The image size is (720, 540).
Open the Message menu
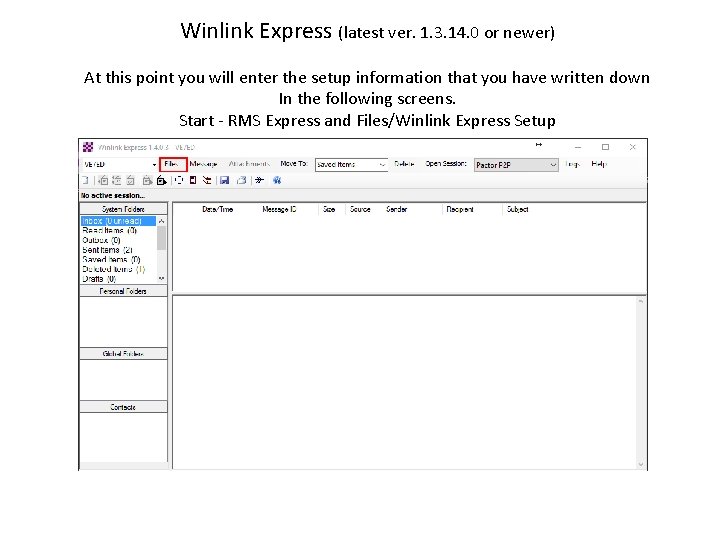203,164
